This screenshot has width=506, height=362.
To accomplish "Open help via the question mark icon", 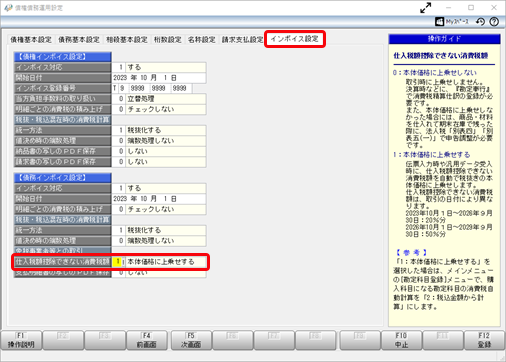I will (x=494, y=22).
